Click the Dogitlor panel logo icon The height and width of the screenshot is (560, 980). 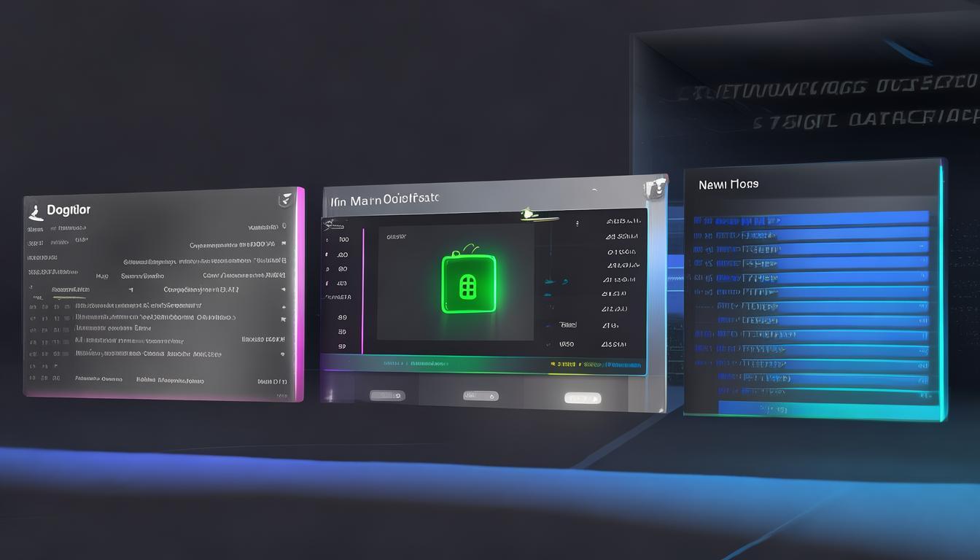34,211
